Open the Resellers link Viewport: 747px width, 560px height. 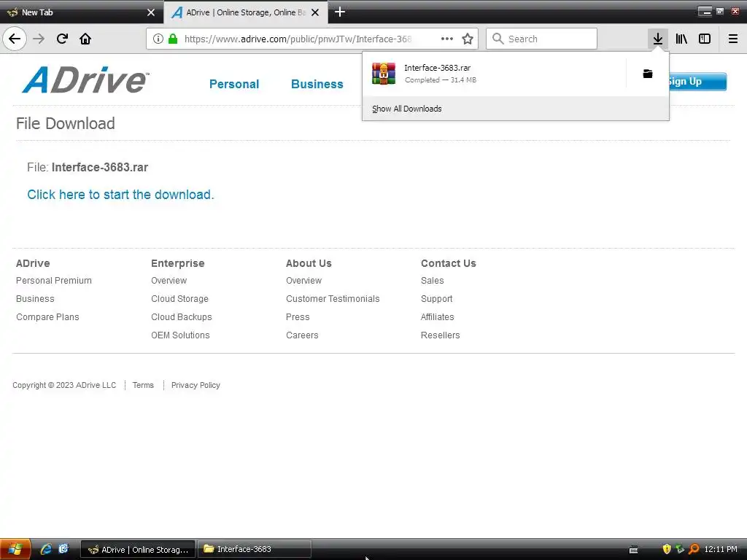coord(440,335)
